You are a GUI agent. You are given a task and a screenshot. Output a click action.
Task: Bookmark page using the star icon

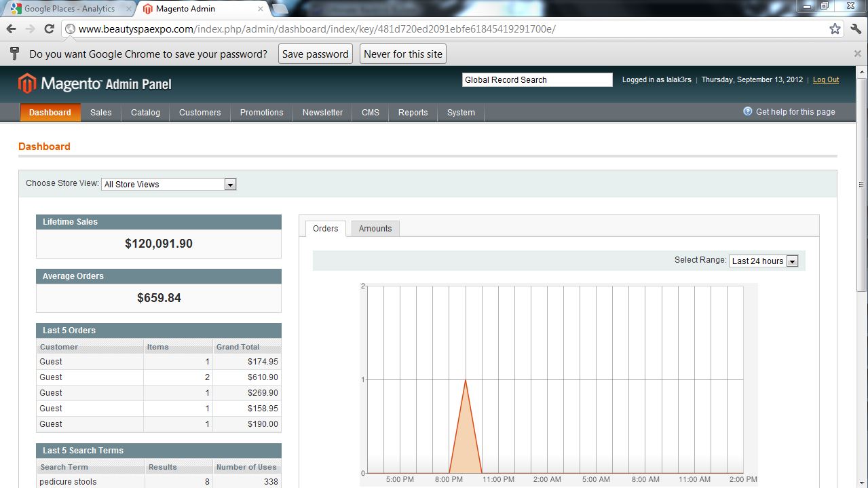(835, 29)
